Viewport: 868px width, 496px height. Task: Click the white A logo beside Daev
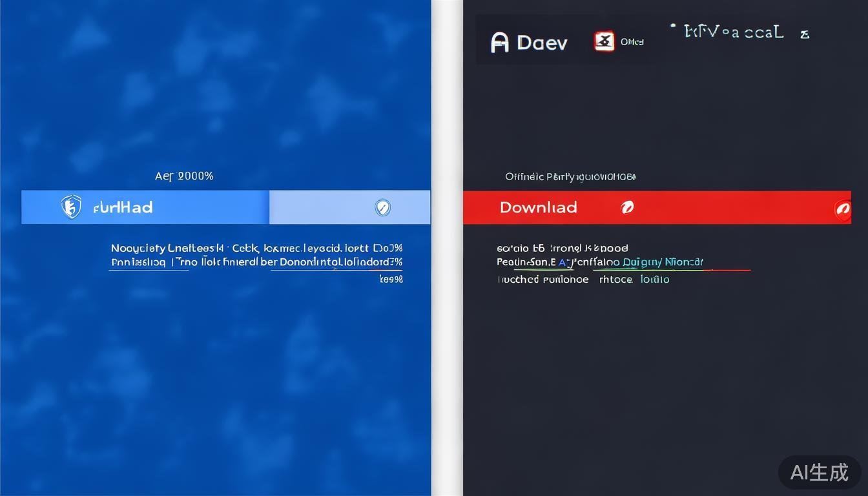pyautogui.click(x=500, y=43)
